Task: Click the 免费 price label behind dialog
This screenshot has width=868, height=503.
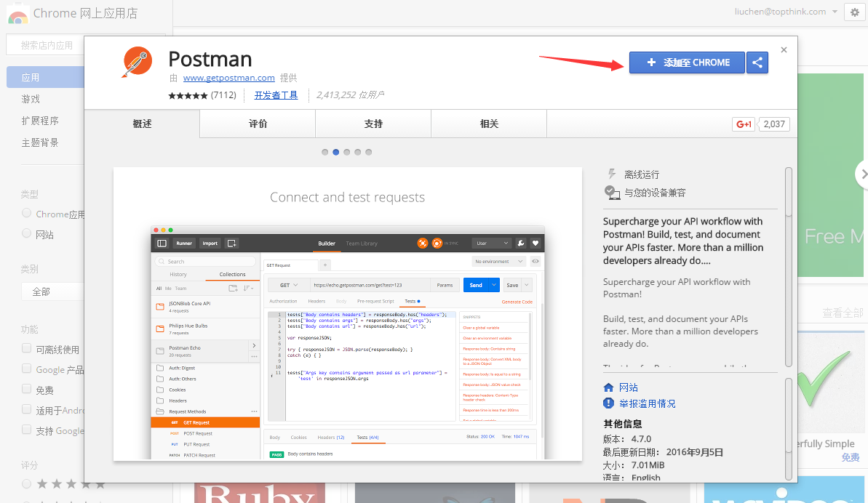Action: coord(851,458)
